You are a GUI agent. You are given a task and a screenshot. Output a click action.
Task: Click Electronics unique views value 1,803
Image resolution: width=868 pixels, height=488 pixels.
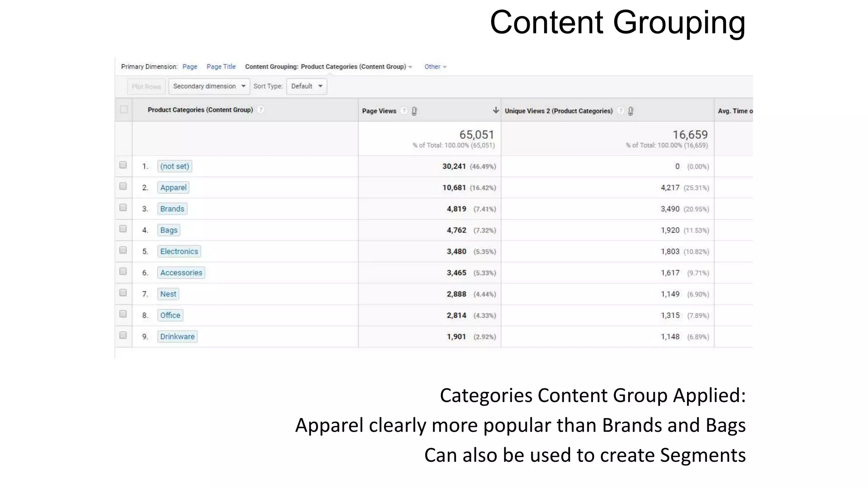coord(670,252)
